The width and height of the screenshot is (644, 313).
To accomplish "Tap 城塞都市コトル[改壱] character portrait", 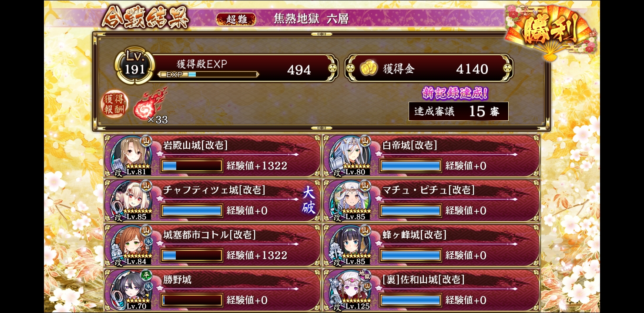I will pos(131,245).
